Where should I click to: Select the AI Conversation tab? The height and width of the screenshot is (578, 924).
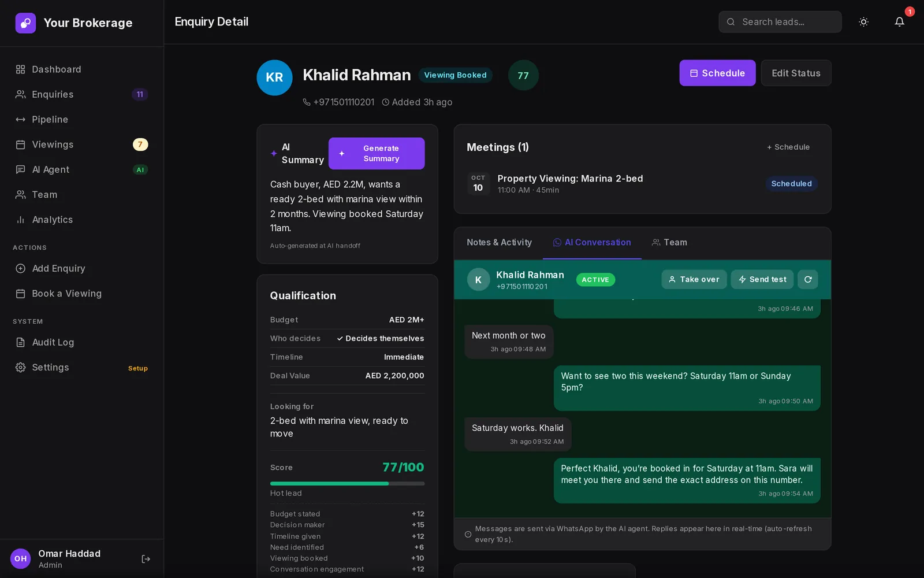[592, 243]
